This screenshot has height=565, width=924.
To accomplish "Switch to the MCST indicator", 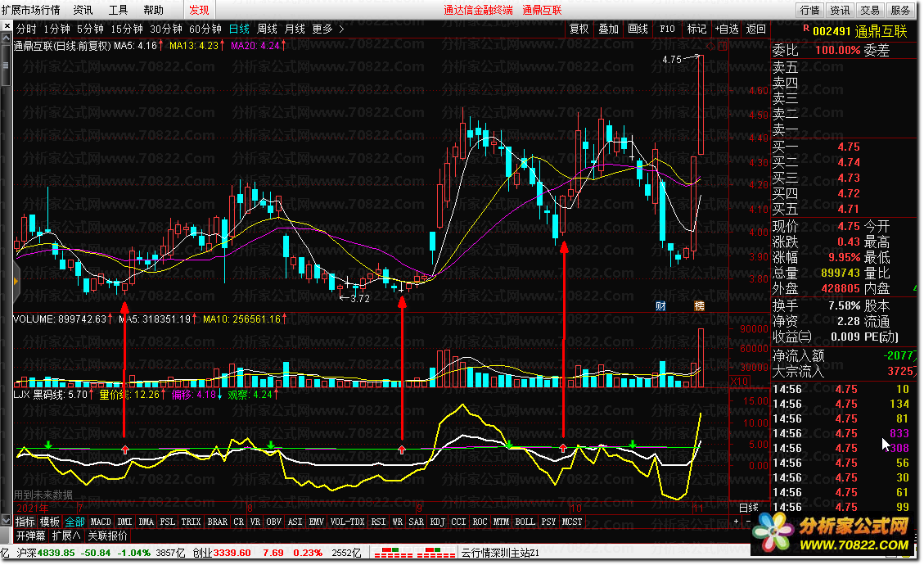I will point(571,522).
